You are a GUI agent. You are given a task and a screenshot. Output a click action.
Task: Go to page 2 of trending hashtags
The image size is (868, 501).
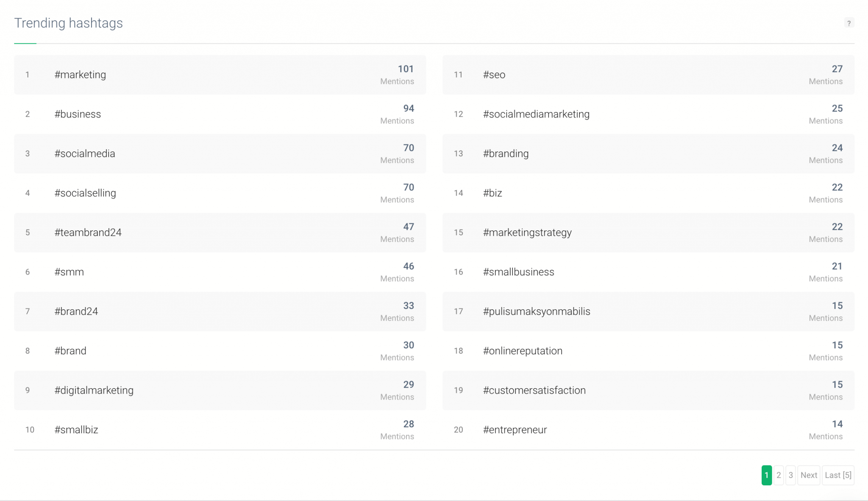[779, 475]
